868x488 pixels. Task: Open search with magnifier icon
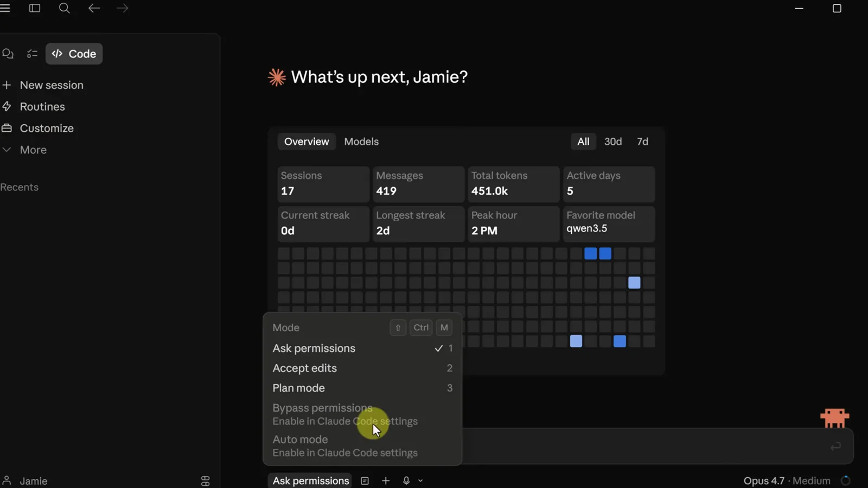point(64,8)
